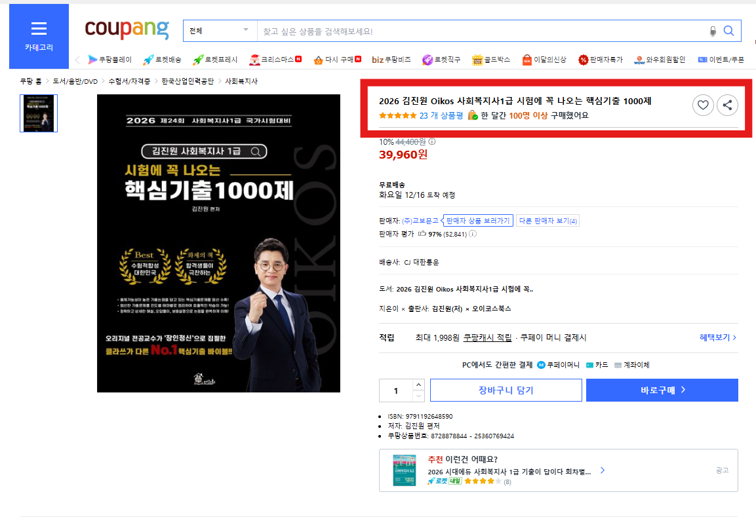Viewport: 756px width, 532px height.
Task: Go to 수험서/자격증 breadcrumb
Action: [129, 81]
